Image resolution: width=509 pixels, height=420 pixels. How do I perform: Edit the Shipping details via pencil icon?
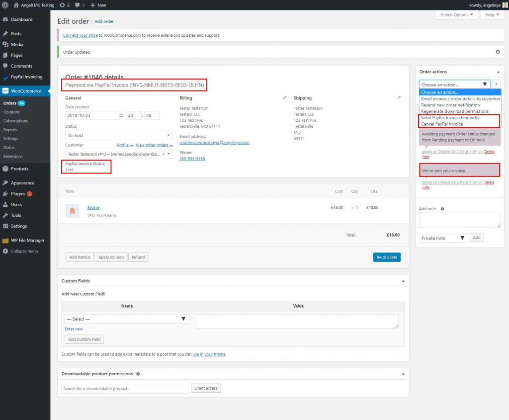[x=399, y=98]
